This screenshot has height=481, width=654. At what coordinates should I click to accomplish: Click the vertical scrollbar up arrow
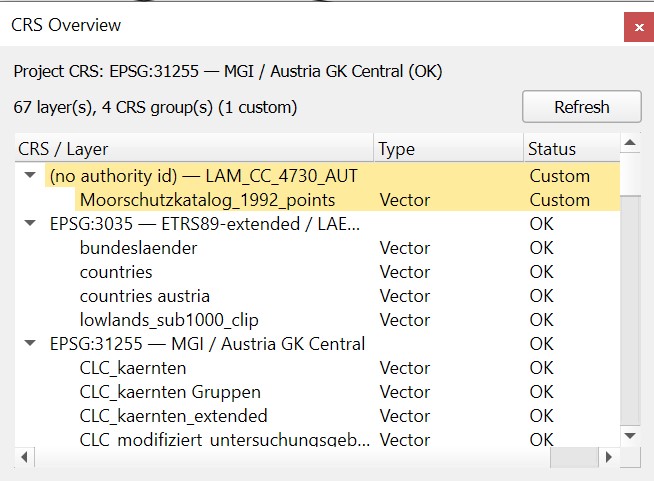coord(630,143)
